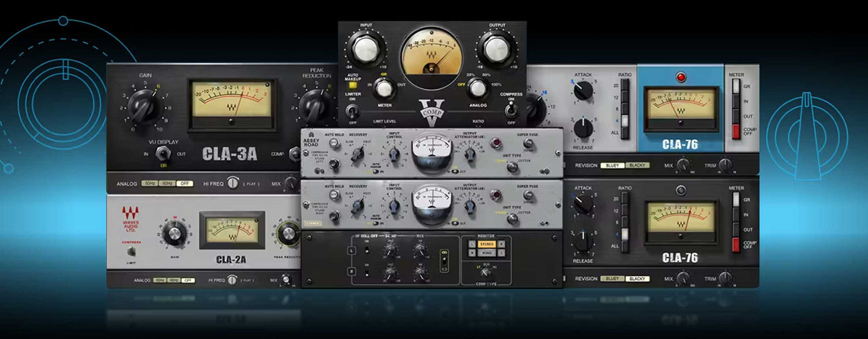Click Recovery knob on the lower Abbey Road unit
The image size is (868, 339).
[x=357, y=205]
